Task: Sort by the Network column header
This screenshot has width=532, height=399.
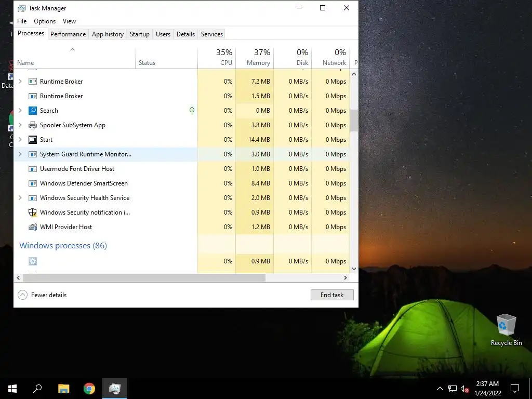Action: click(x=330, y=58)
